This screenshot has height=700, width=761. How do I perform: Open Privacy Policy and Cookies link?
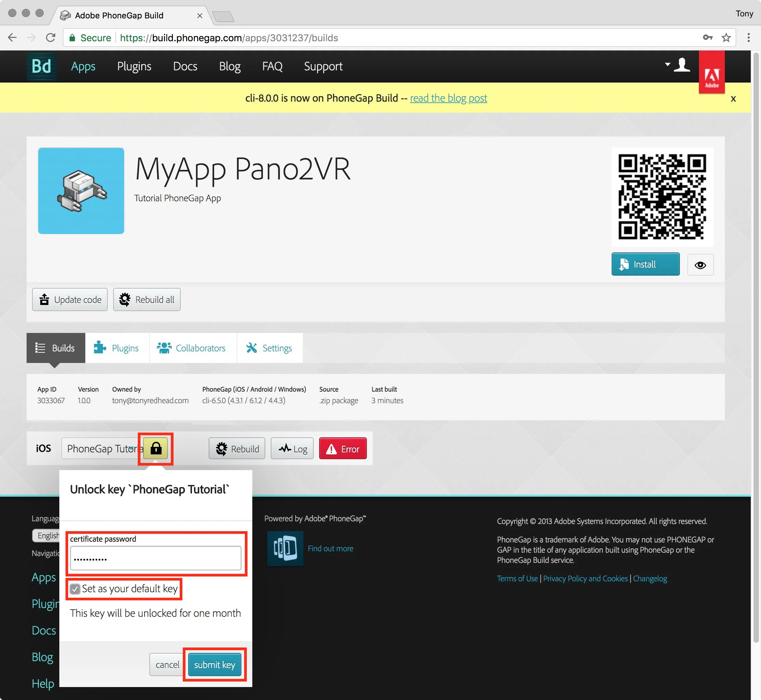tap(585, 579)
